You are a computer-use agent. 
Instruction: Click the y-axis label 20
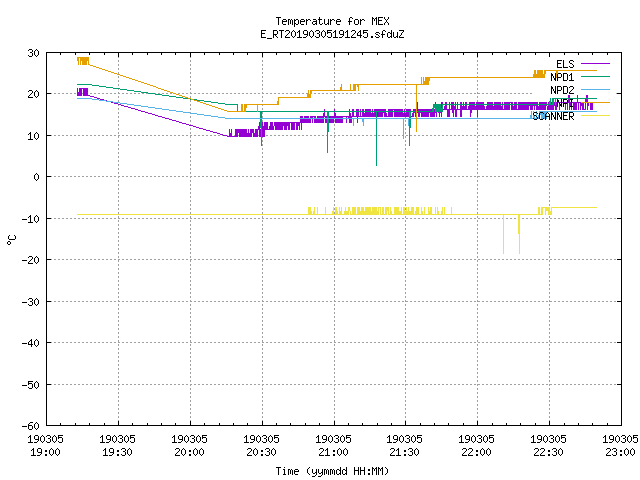[x=33, y=94]
